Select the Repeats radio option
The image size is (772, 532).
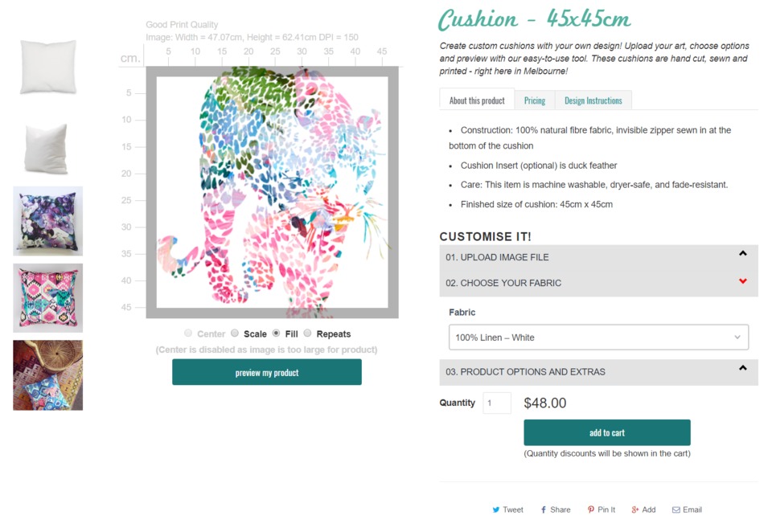tap(308, 334)
